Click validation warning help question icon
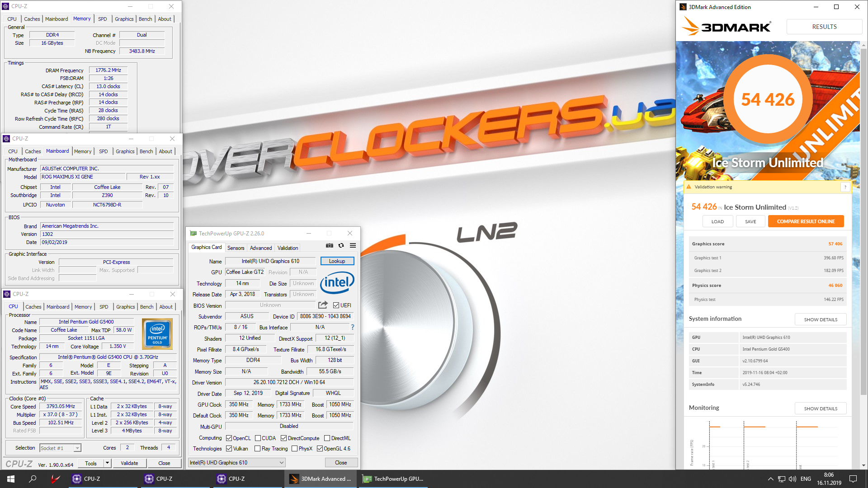Screen dimensions: 868x488 [845, 187]
